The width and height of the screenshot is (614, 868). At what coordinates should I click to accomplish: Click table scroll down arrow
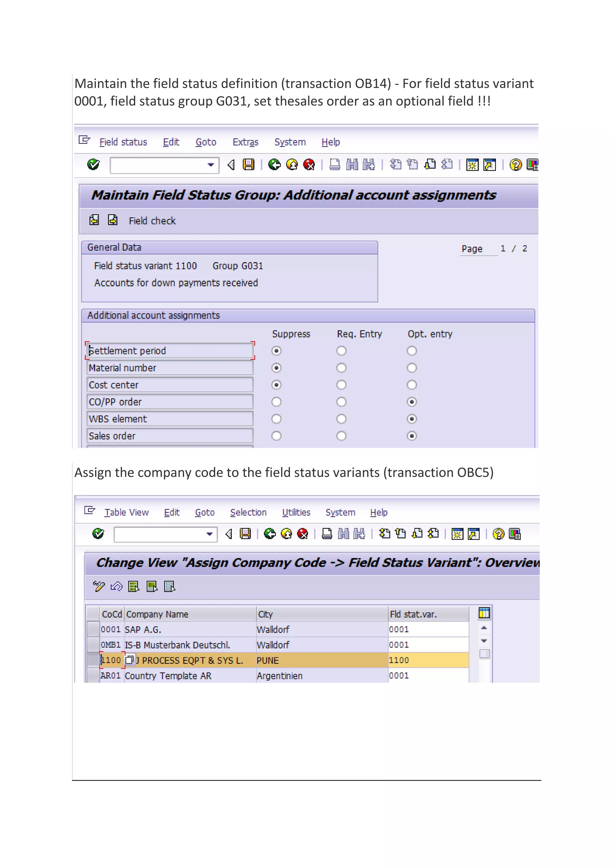coord(484,641)
